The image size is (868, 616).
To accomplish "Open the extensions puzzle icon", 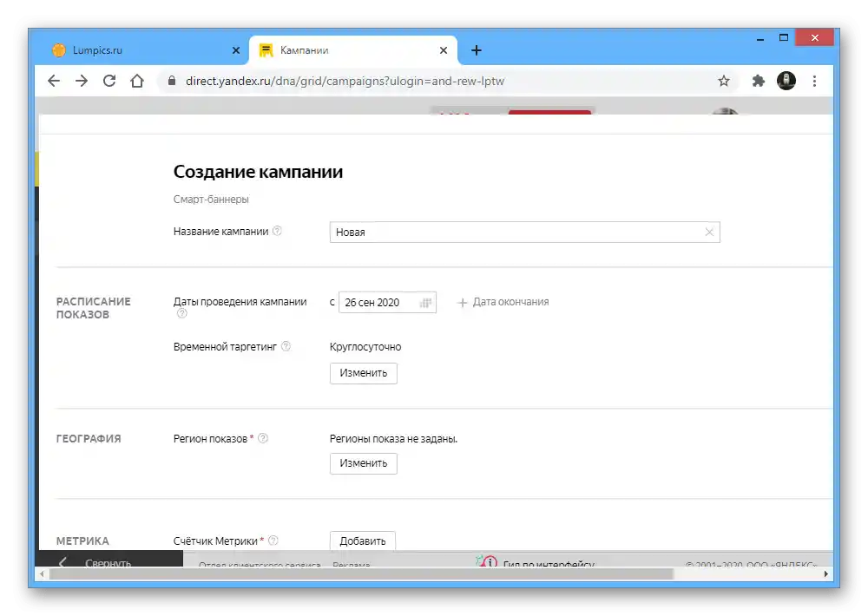I will [x=758, y=81].
